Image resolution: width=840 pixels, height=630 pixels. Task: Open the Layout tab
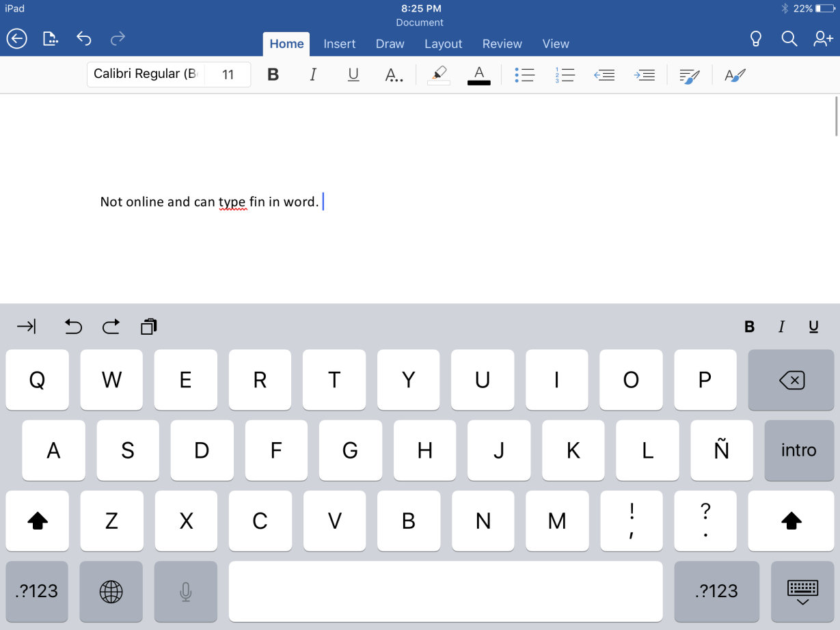point(444,44)
